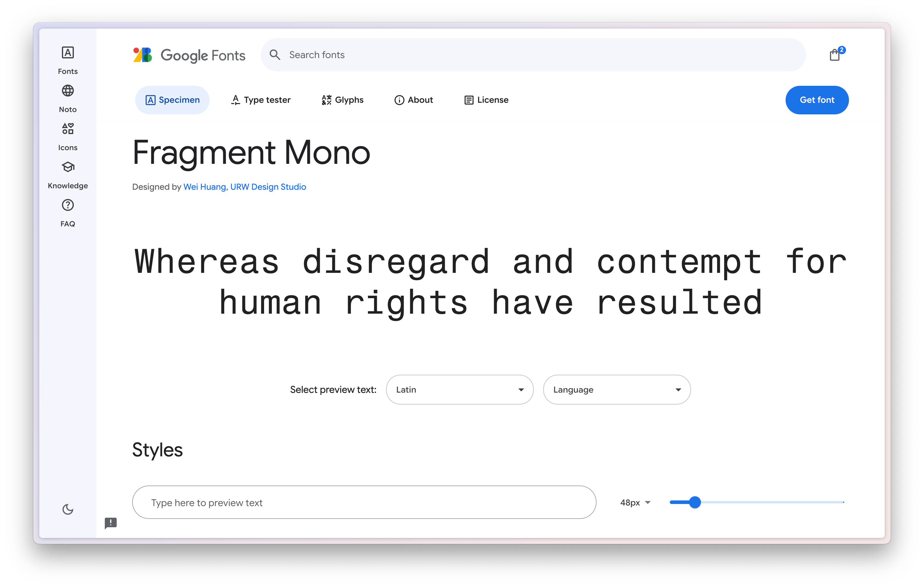Switch to the Type tester tab
Viewport: 924px width, 588px height.
(260, 100)
